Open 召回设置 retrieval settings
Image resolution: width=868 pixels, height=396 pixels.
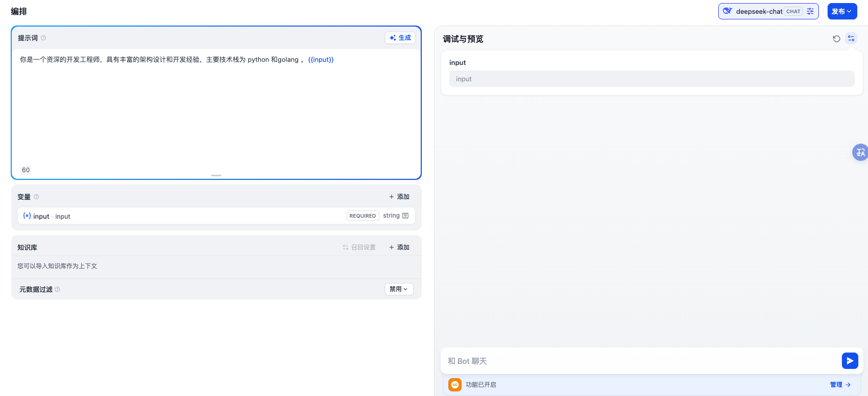359,247
